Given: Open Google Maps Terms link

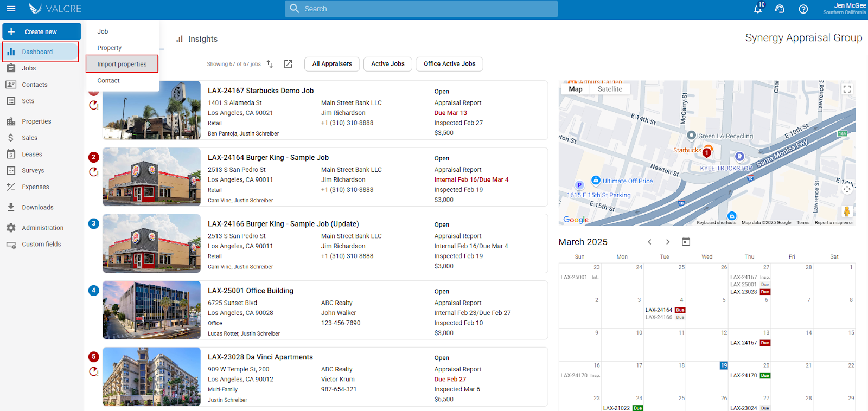Looking at the screenshot, I should 803,223.
